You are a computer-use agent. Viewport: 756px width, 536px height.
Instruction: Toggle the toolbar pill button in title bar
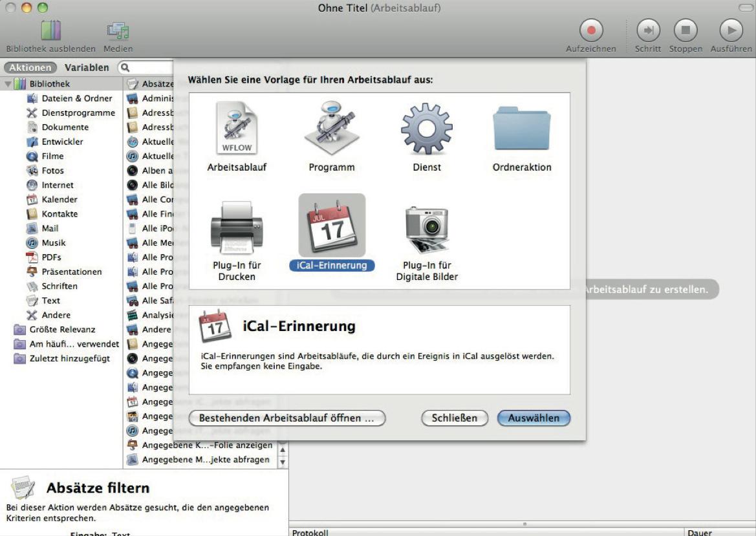click(x=746, y=8)
